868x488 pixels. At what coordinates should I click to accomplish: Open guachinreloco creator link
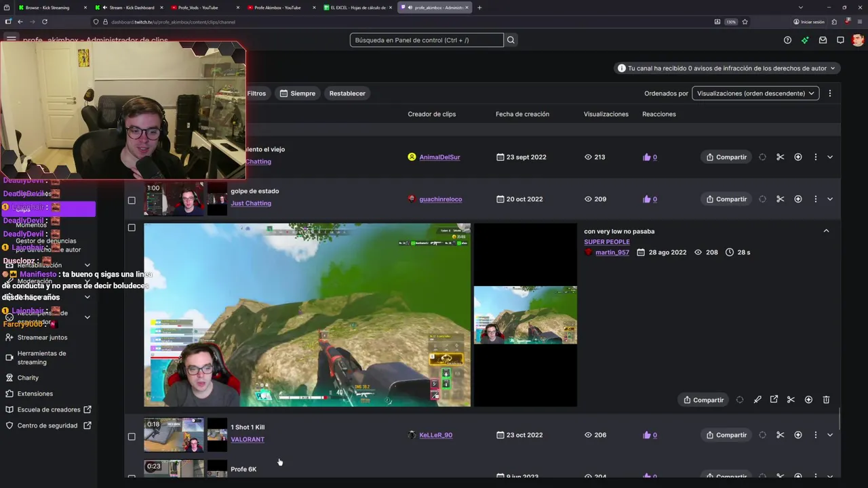coord(441,199)
